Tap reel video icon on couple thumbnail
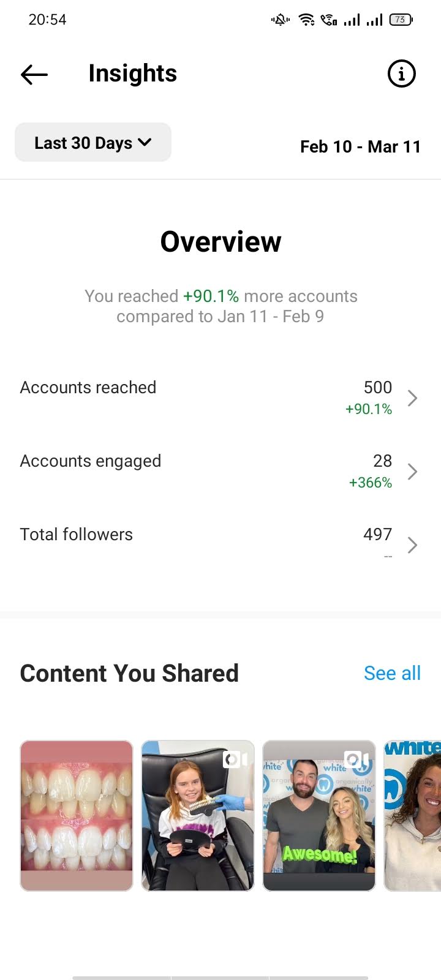The width and height of the screenshot is (441, 980). click(x=356, y=760)
